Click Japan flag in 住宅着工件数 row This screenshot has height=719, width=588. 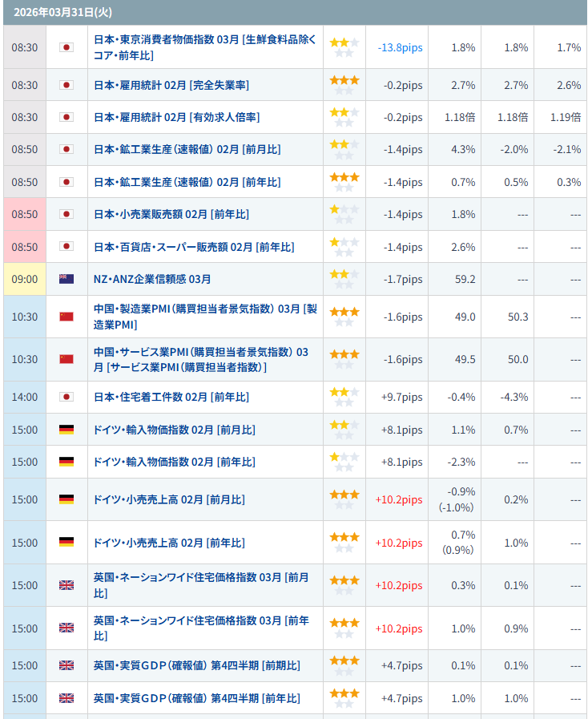coord(66,397)
